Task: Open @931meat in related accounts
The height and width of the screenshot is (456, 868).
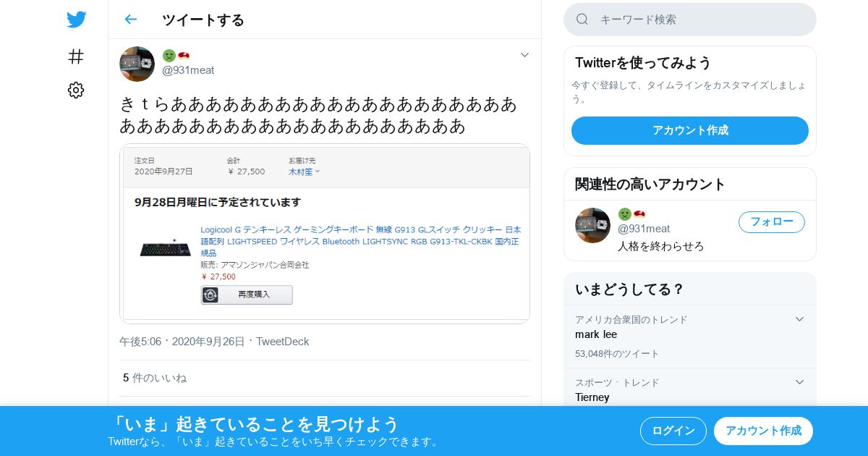Action: coord(644,229)
